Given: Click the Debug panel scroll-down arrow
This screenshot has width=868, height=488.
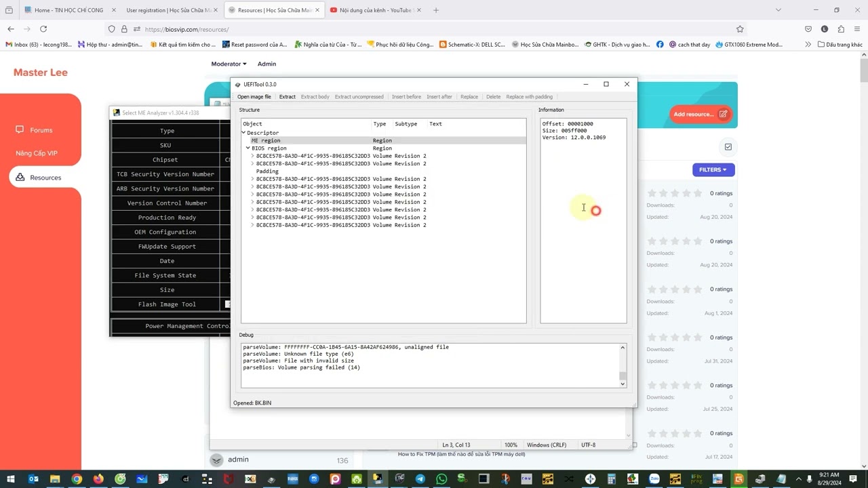Looking at the screenshot, I should 623,384.
